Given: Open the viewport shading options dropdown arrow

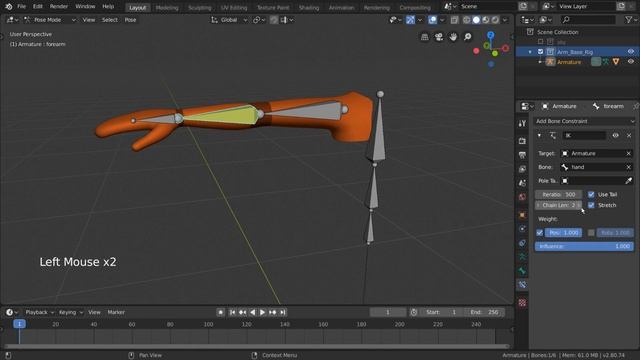Looking at the screenshot, I should [505, 20].
